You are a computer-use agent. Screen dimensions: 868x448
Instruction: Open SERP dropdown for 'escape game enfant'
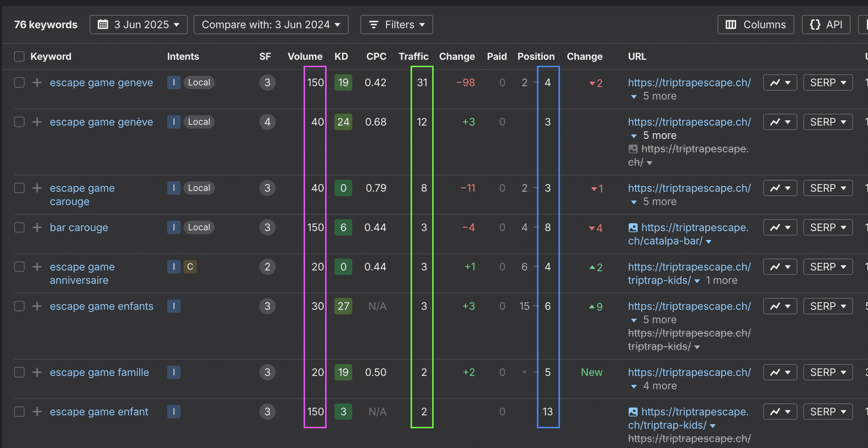tap(828, 412)
